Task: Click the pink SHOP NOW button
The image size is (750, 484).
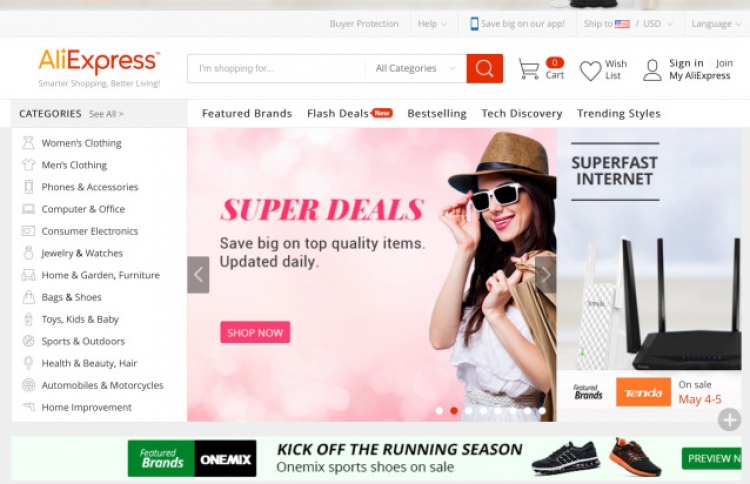Action: (x=255, y=332)
